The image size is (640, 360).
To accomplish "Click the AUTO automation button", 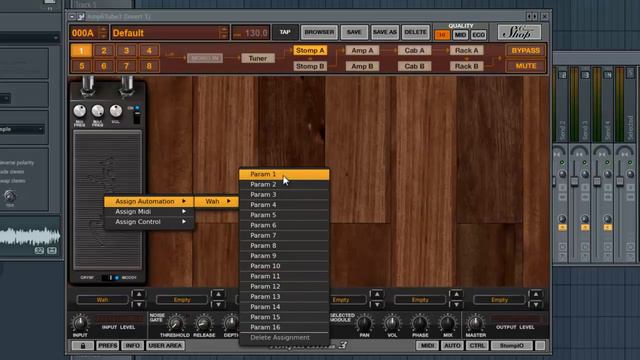I will tap(452, 346).
